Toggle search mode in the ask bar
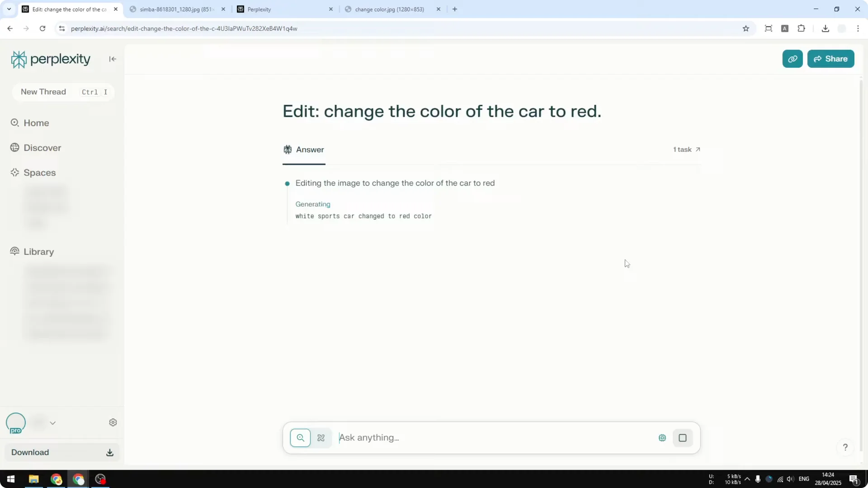868x488 pixels. (x=301, y=437)
